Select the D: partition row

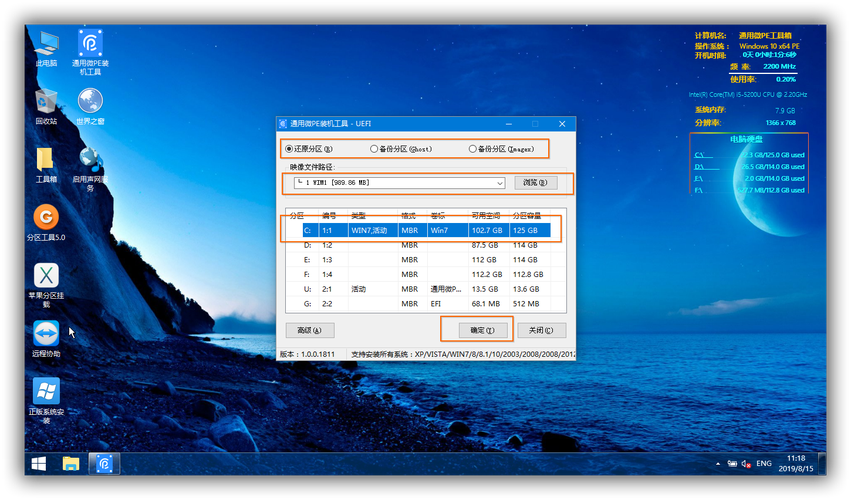click(426, 245)
